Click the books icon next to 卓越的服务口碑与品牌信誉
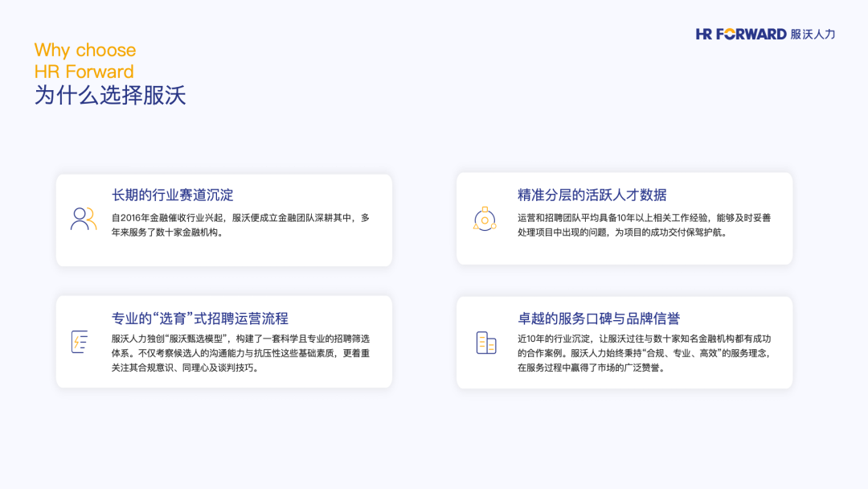The width and height of the screenshot is (868, 489). tap(484, 343)
